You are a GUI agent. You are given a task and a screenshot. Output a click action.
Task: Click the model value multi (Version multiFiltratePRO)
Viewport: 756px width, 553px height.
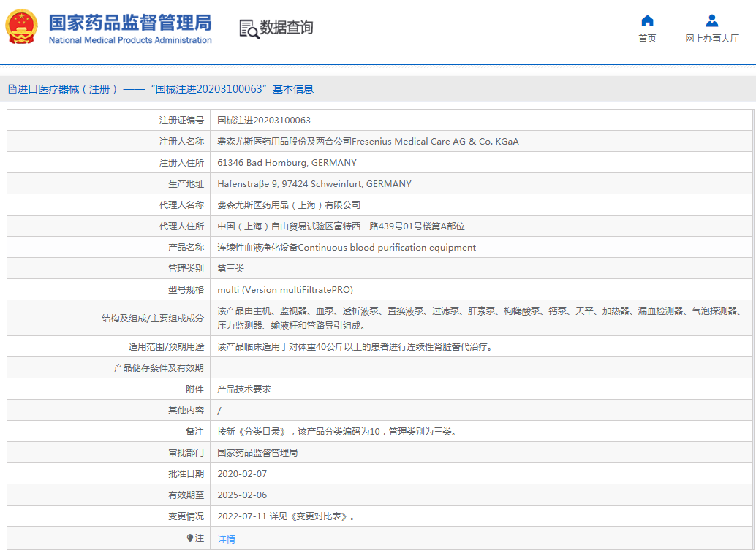click(285, 290)
